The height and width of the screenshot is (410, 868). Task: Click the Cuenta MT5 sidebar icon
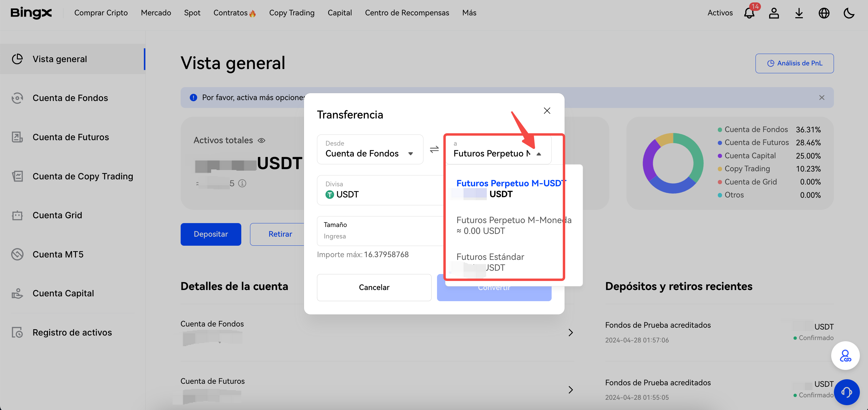click(17, 254)
